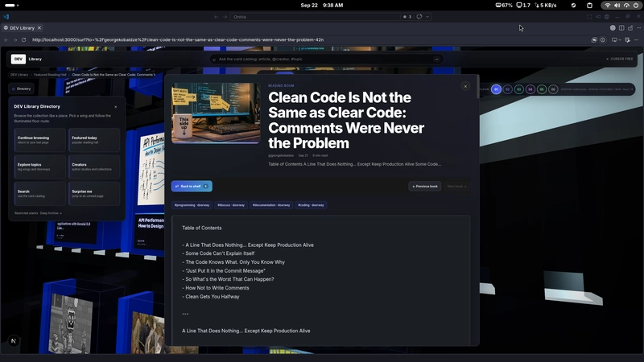644x362 pixels.
Task: Click the globe icon in the title bar
Action: tap(607, 17)
